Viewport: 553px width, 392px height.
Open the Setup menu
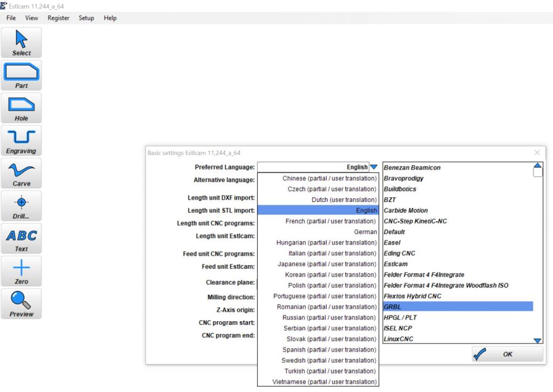pos(86,18)
